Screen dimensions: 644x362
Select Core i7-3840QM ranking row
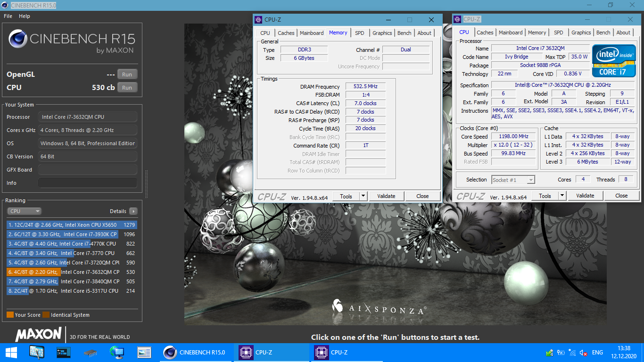(x=72, y=281)
